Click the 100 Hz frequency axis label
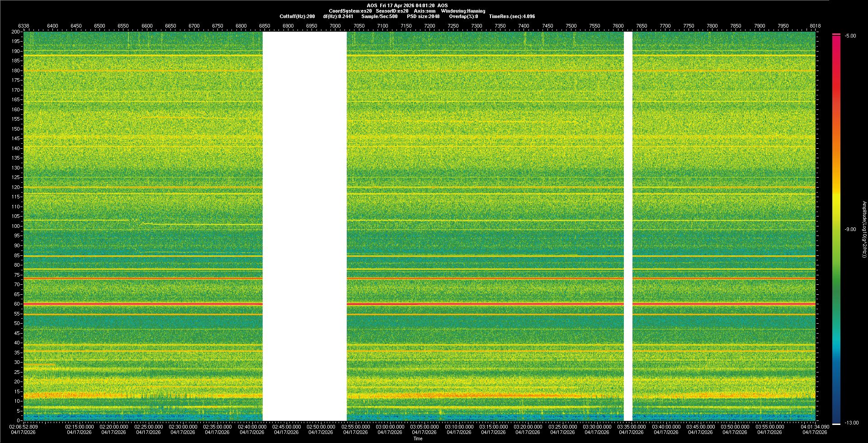This screenshot has height=443, width=868. pyautogui.click(x=16, y=226)
